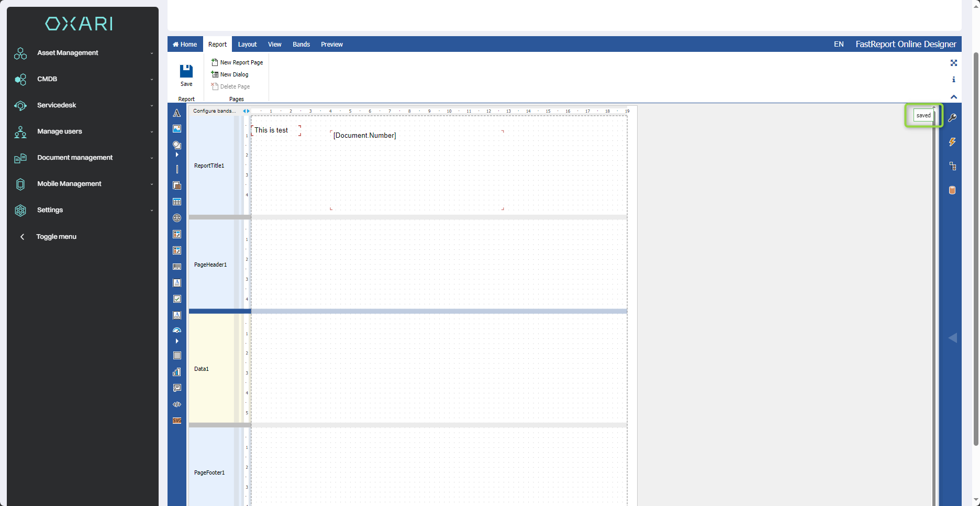Viewport: 980px width, 506px height.
Task: Select the Table object tool
Action: pos(177,202)
